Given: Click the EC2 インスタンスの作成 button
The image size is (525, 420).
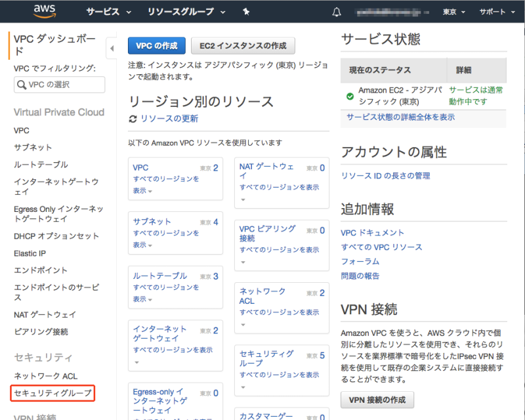Looking at the screenshot, I should pos(243,45).
